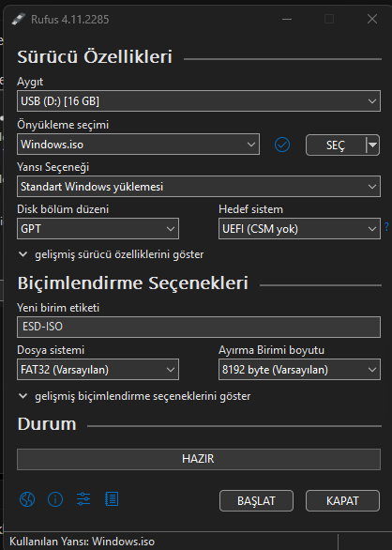Open the Önyükleme seçimi Windows.iso dropdown
The height and width of the screenshot is (550, 392).
(x=138, y=145)
